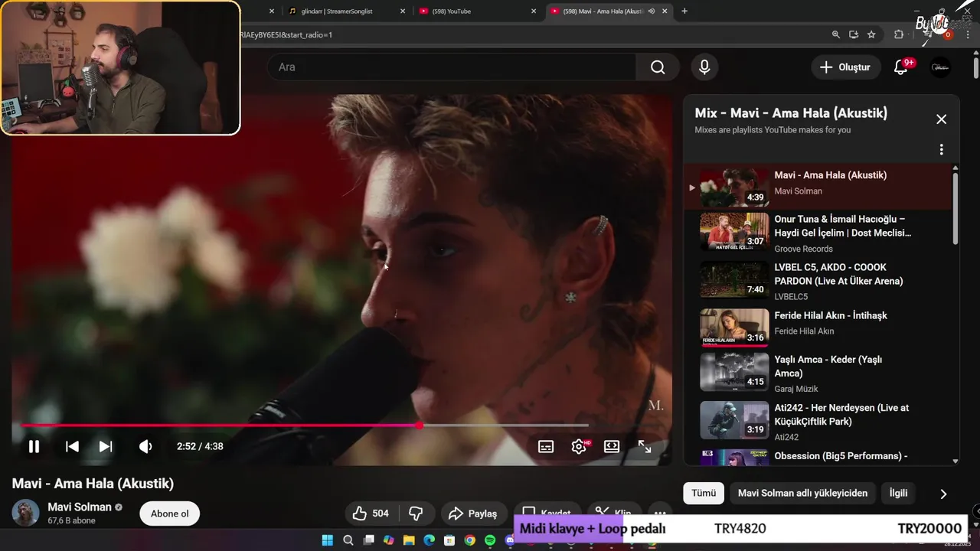Focus the Ara search input field

pyautogui.click(x=452, y=67)
